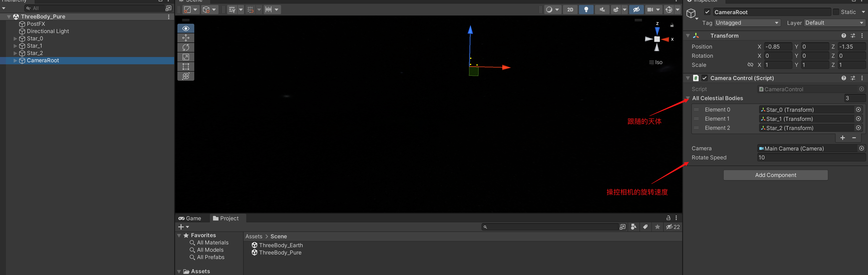
Task: Toggle 2D view mode
Action: pos(570,10)
